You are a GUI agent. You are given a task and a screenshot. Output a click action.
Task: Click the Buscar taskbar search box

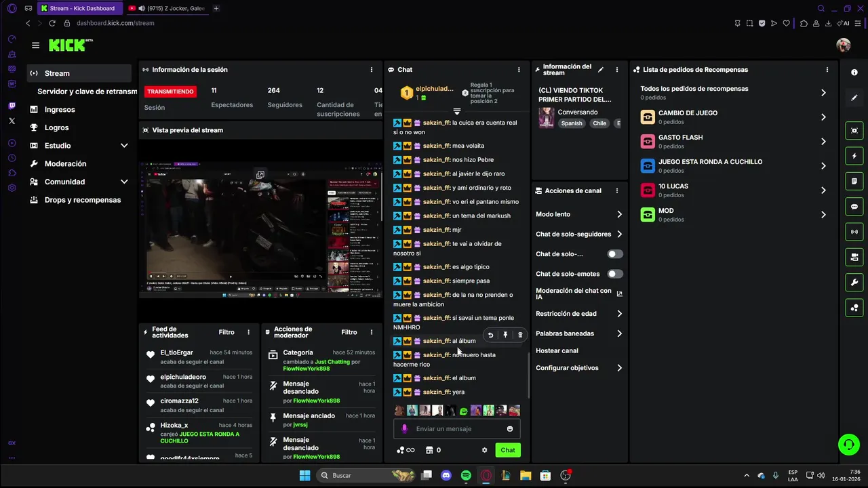pyautogui.click(x=366, y=476)
